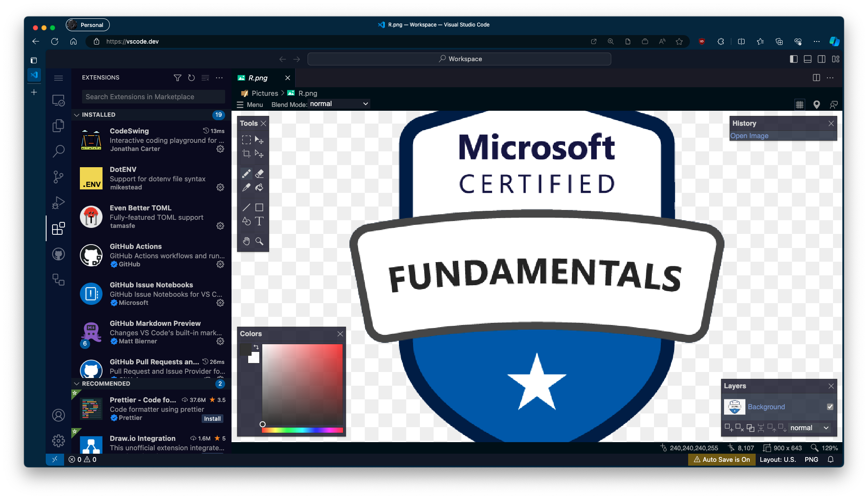Select the Pencil draw tool
This screenshot has height=499, width=868.
(x=246, y=173)
